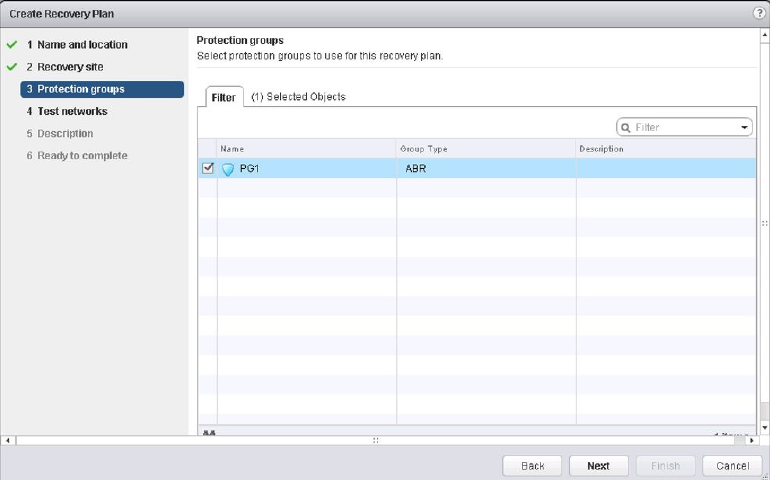The image size is (770, 480).
Task: Cancel the Create Recovery Plan wizard
Action: tap(732, 466)
